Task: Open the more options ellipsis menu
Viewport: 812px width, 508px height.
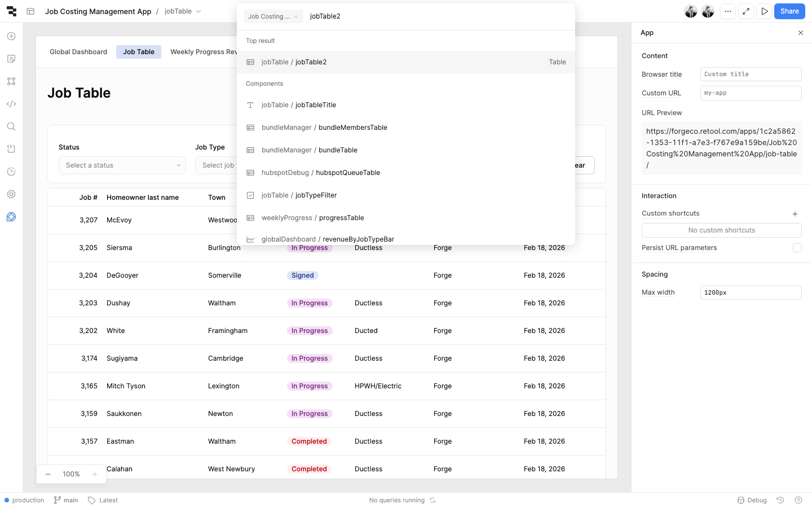Action: click(728, 11)
